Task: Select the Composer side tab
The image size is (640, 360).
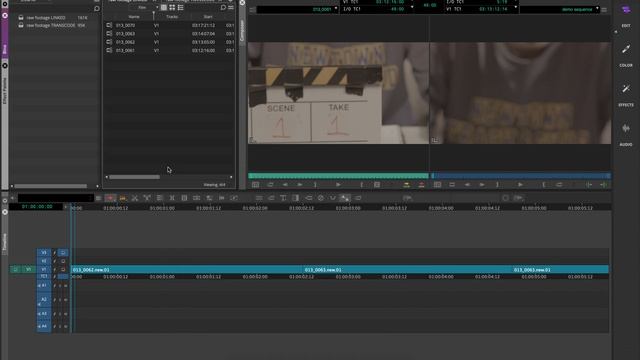Action: point(241,30)
